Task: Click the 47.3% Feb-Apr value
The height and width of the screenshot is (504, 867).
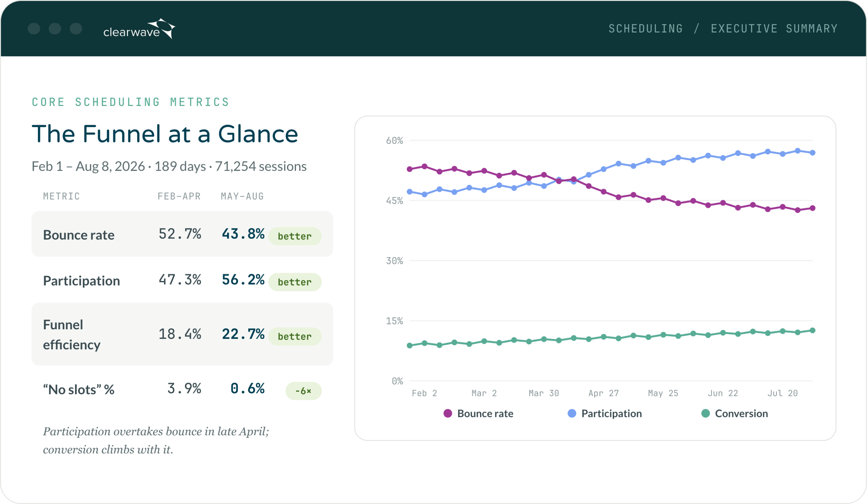Action: (x=180, y=280)
